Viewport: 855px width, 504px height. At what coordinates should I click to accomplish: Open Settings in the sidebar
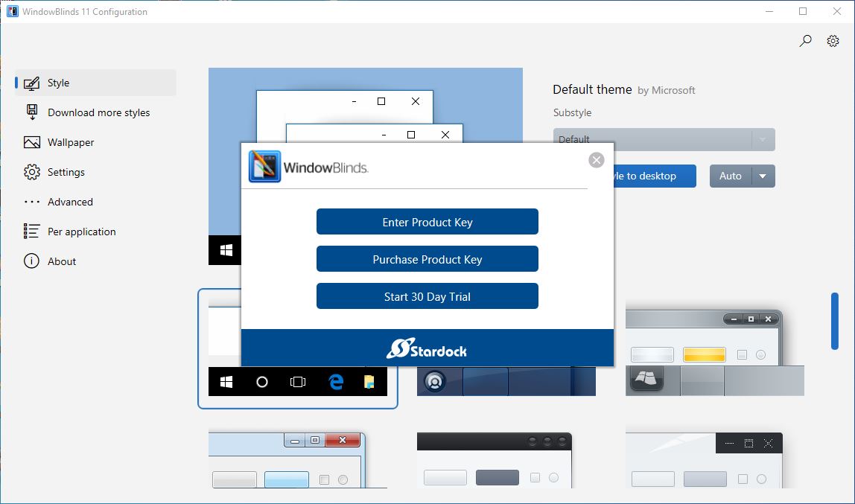tap(95, 172)
